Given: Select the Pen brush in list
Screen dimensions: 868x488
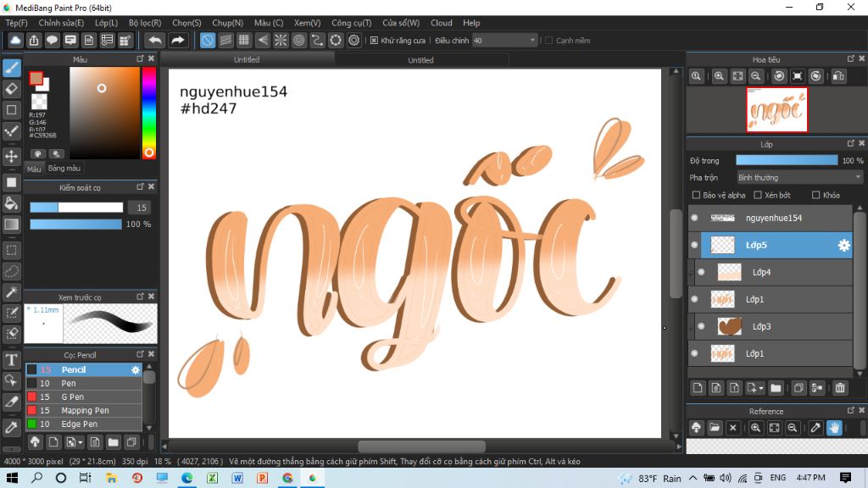Looking at the screenshot, I should [84, 384].
